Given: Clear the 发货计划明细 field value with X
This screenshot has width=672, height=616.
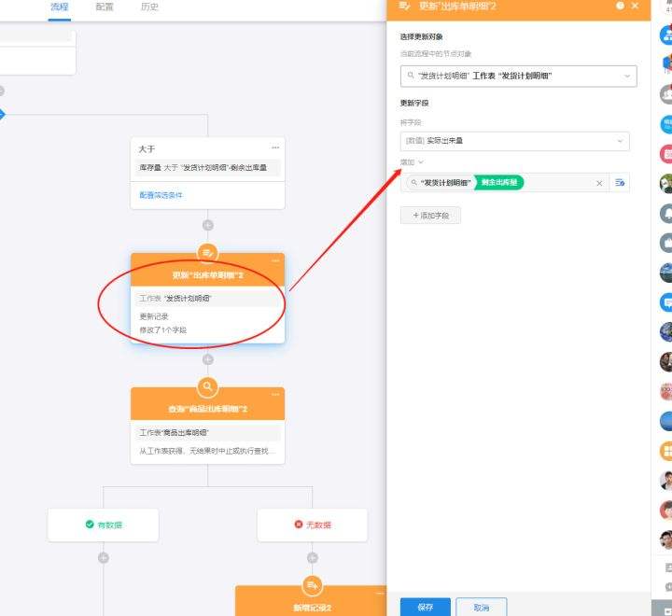Looking at the screenshot, I should (599, 183).
